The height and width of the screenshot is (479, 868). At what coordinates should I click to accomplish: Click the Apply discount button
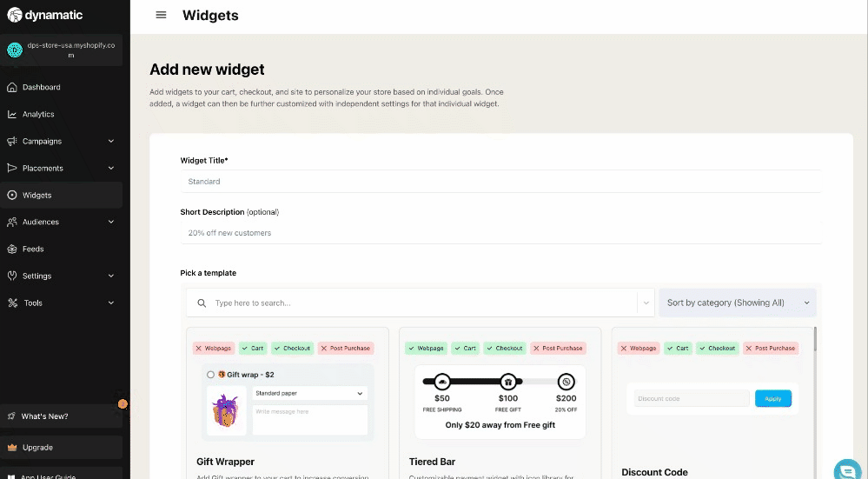(772, 399)
